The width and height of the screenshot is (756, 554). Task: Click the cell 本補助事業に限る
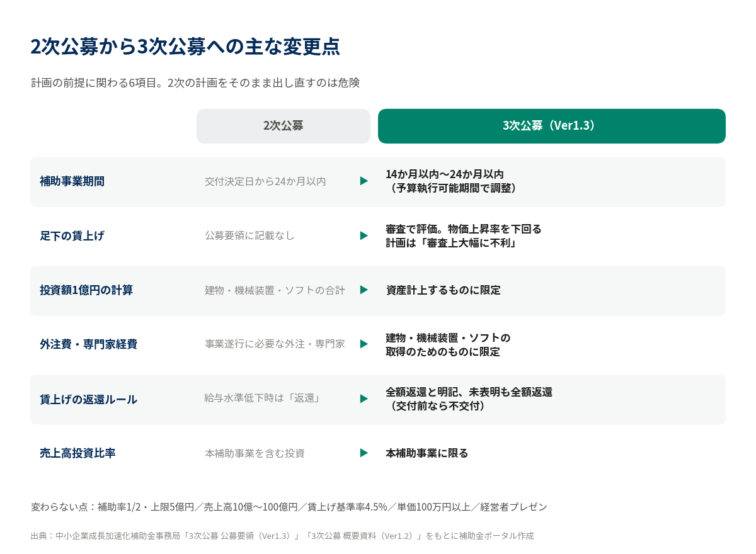(x=427, y=453)
